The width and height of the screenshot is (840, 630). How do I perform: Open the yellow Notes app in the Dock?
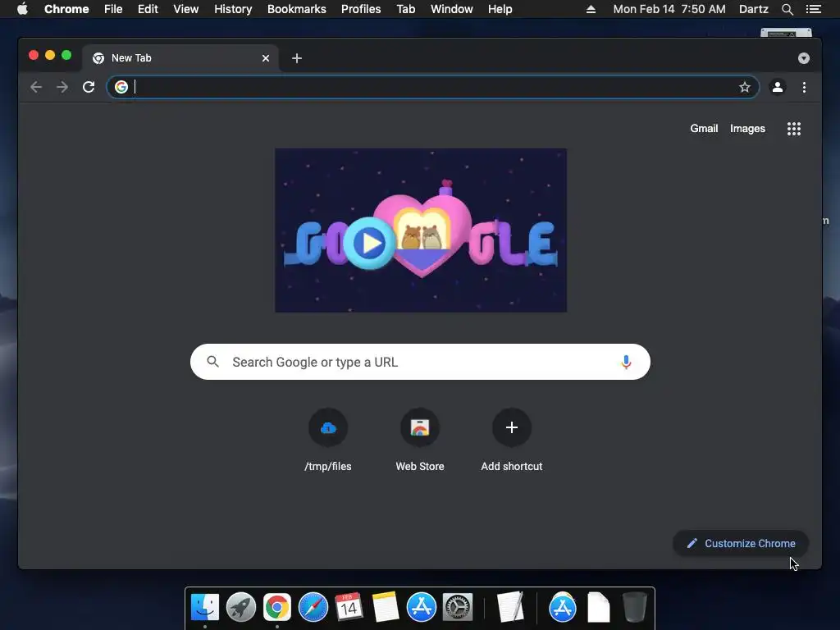[x=386, y=607]
